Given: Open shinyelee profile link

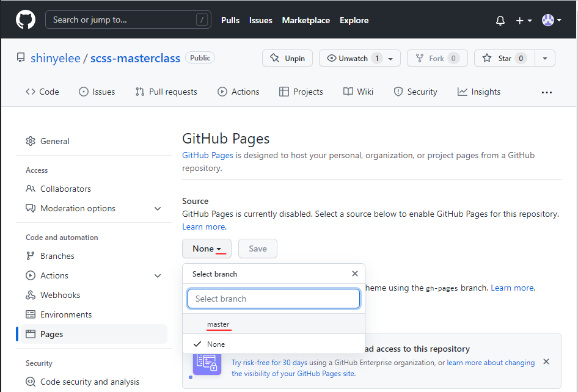Looking at the screenshot, I should point(55,58).
